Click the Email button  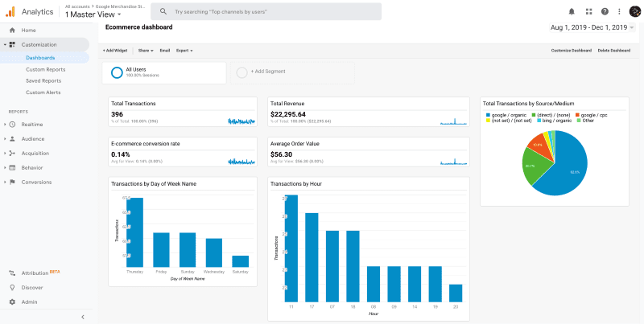click(x=165, y=51)
